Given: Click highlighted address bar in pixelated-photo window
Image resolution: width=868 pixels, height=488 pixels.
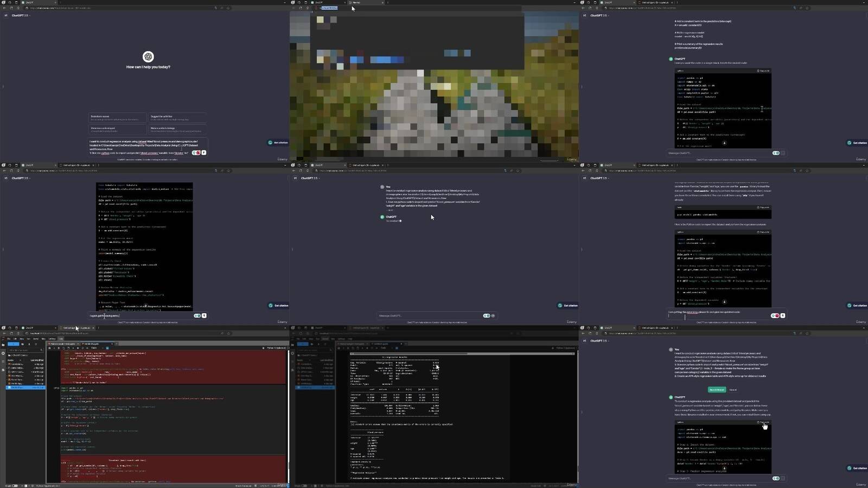Looking at the screenshot, I should (x=329, y=8).
